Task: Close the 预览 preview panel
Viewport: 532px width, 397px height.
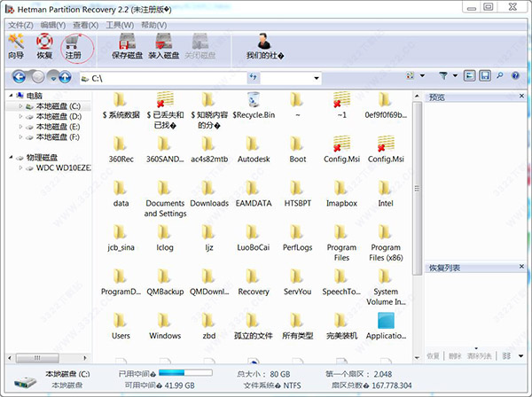Action: (522, 97)
